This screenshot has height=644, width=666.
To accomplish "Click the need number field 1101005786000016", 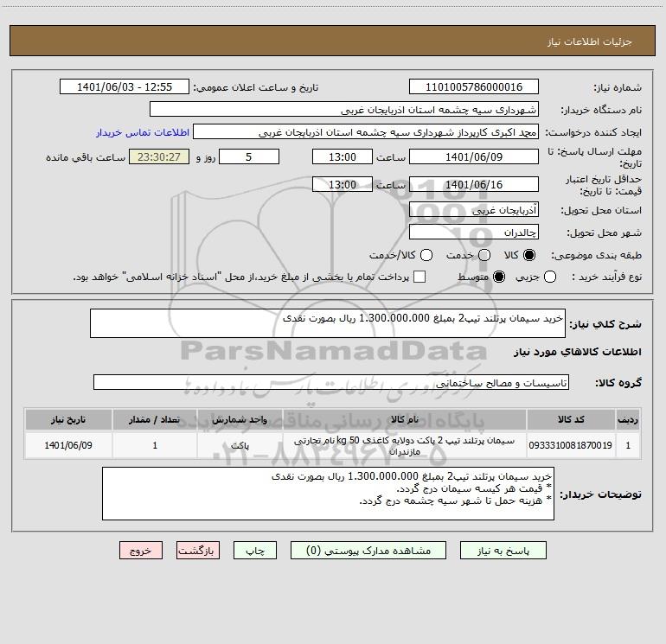I will pos(474,87).
